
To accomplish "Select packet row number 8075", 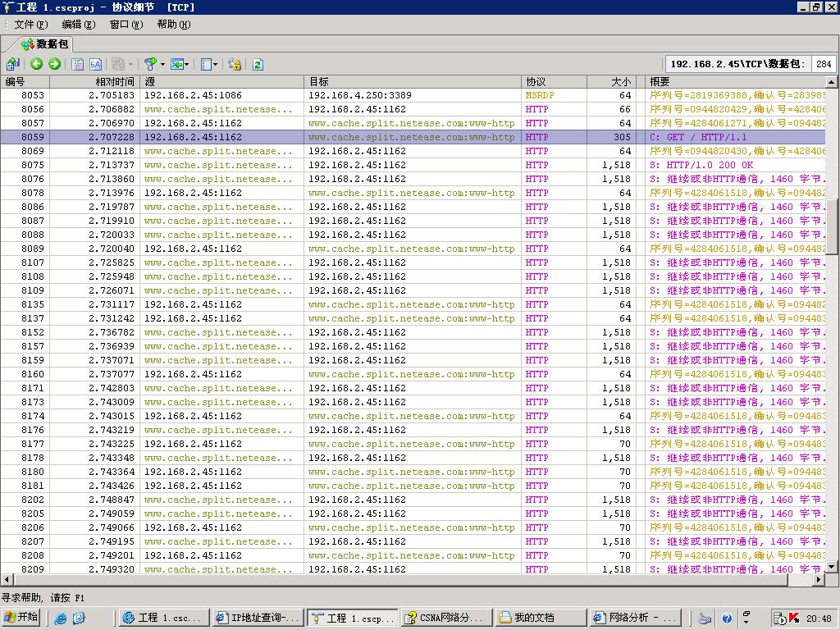I will (x=33, y=165).
